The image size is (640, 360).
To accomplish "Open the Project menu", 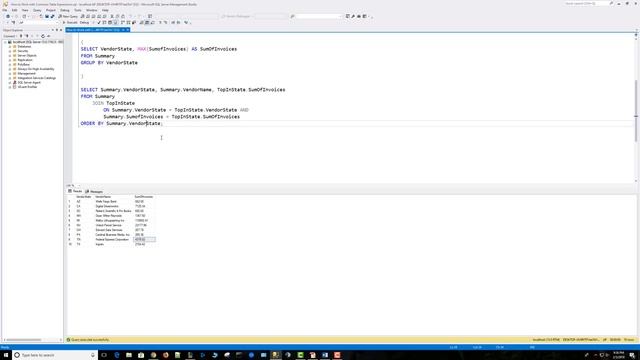I will tap(51, 10).
